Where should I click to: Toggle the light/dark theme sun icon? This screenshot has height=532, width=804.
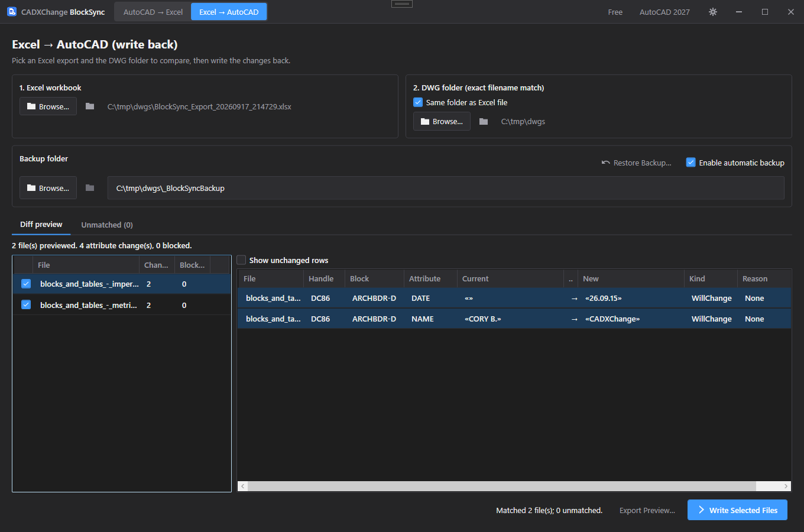tap(713, 12)
